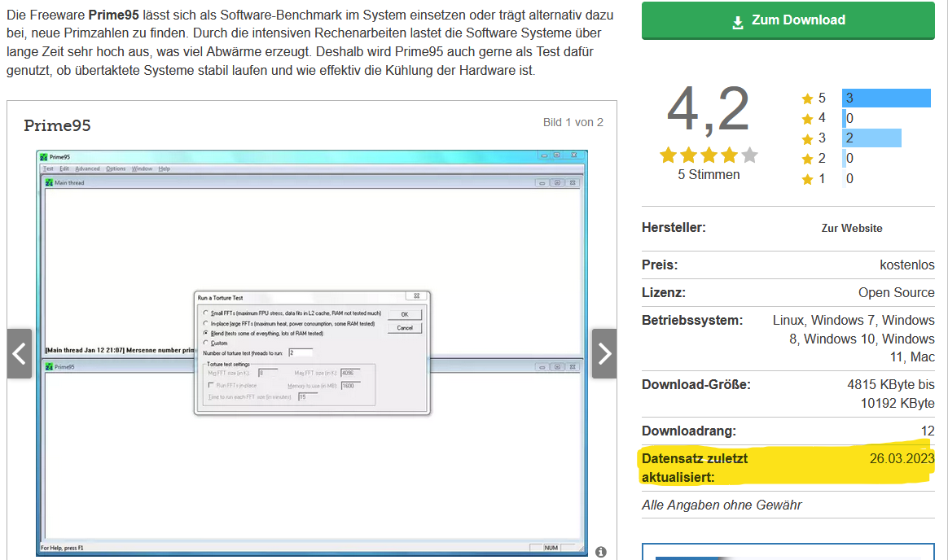Image resolution: width=948 pixels, height=560 pixels.
Task: Click the Downloadrang value 12
Action: 928,431
